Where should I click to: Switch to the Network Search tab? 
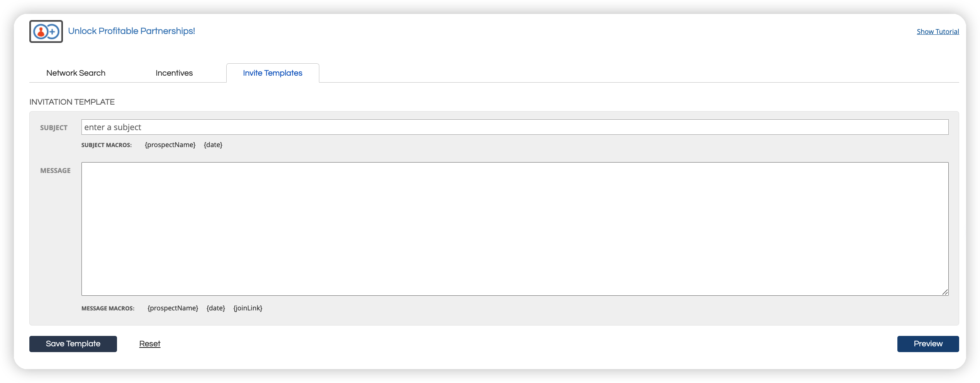[x=76, y=73]
